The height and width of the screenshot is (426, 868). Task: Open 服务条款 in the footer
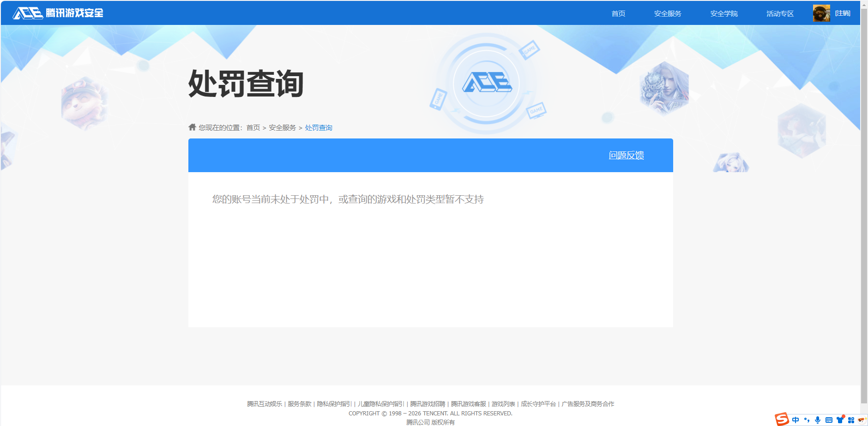point(299,403)
